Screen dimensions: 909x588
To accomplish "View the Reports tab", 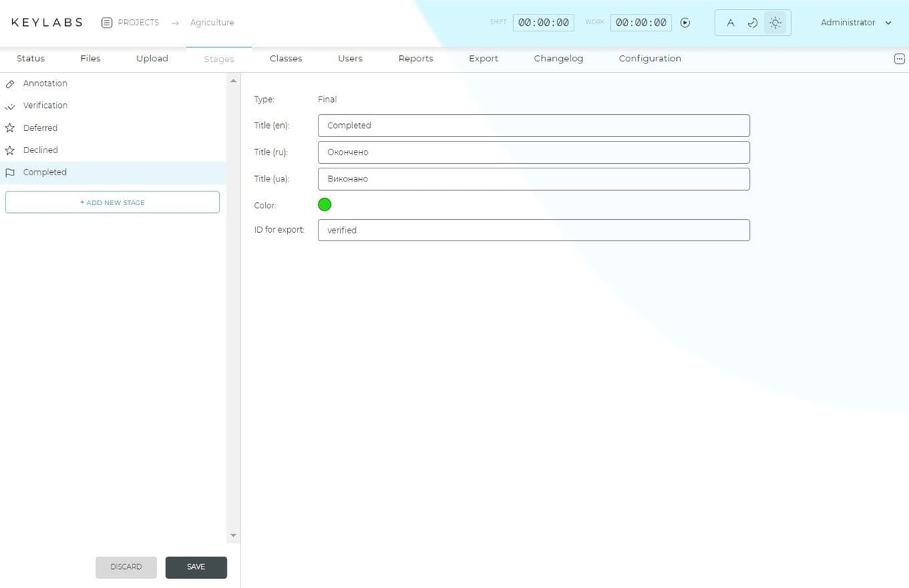I will (416, 58).
